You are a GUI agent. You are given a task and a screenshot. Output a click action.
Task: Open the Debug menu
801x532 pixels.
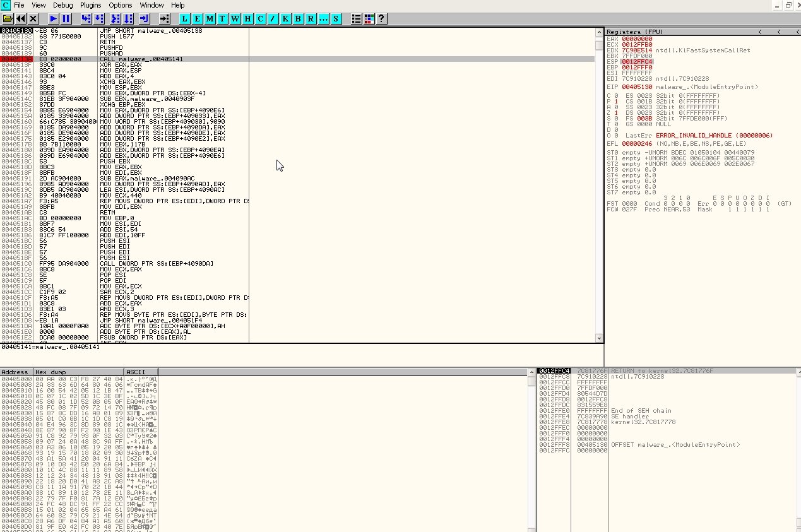coord(62,5)
